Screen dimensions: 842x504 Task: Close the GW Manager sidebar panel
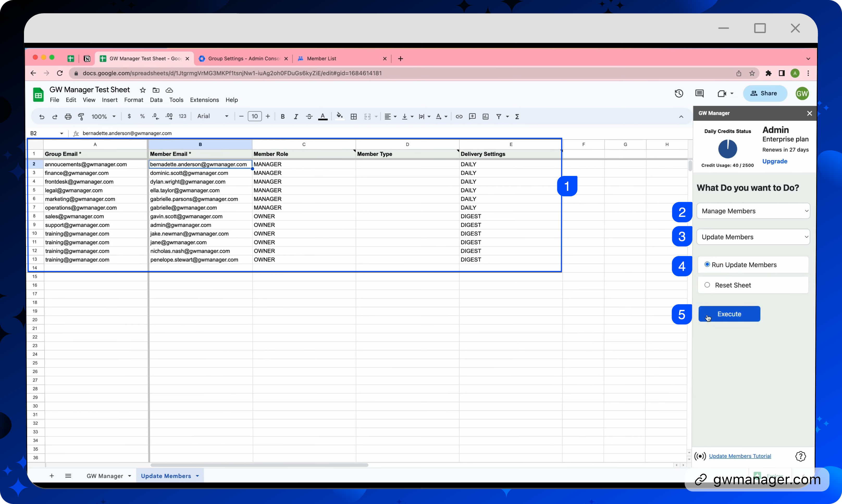tap(809, 113)
